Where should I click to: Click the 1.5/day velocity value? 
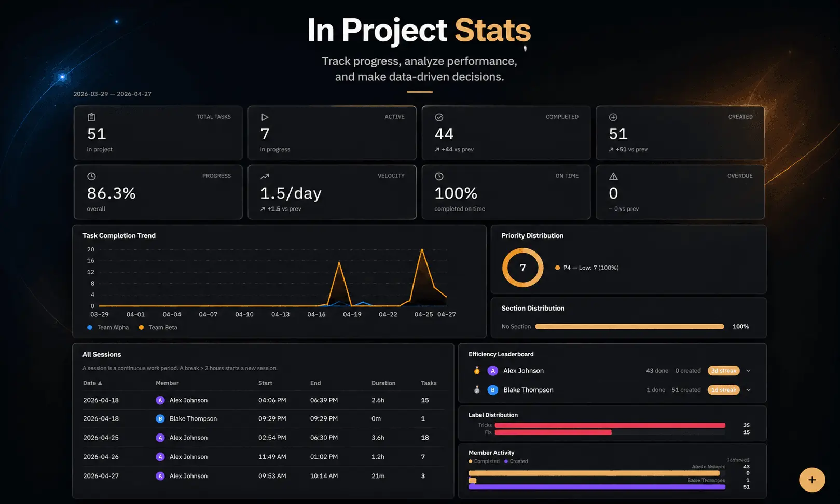pyautogui.click(x=291, y=193)
